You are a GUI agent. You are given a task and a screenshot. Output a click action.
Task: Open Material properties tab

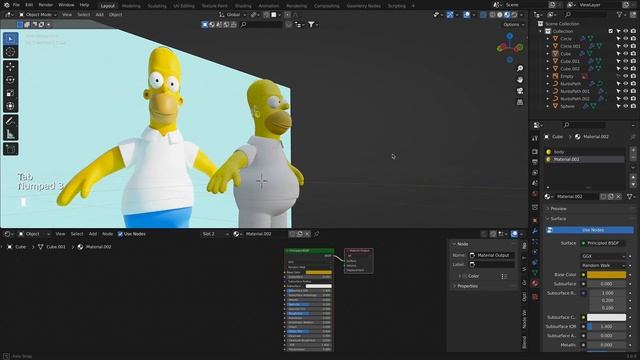pyautogui.click(x=535, y=283)
